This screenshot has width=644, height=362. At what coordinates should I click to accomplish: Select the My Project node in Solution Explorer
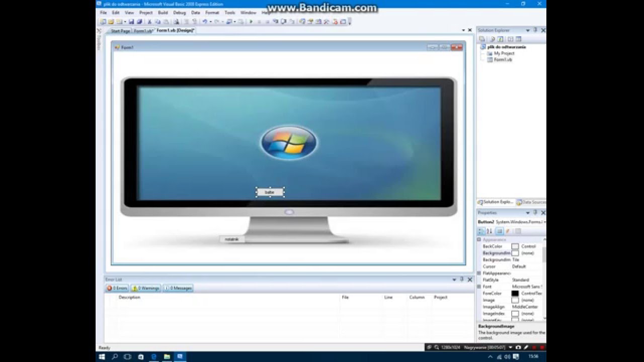tap(504, 53)
